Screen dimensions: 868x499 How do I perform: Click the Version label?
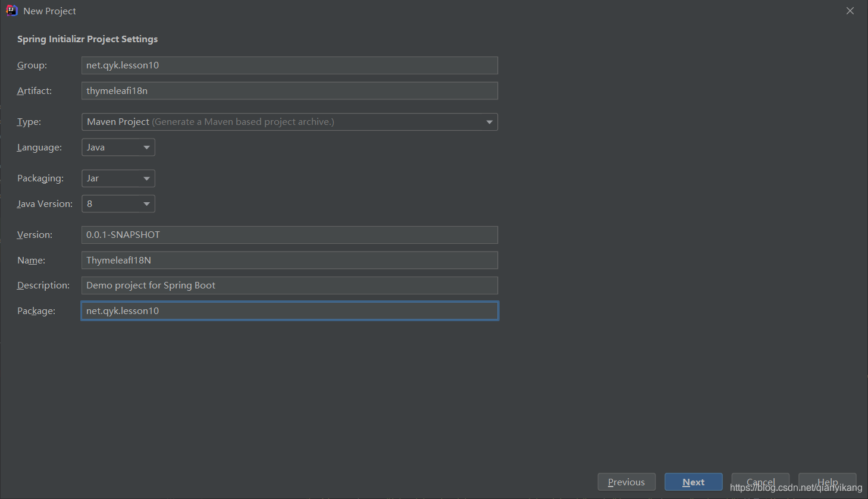(x=35, y=235)
